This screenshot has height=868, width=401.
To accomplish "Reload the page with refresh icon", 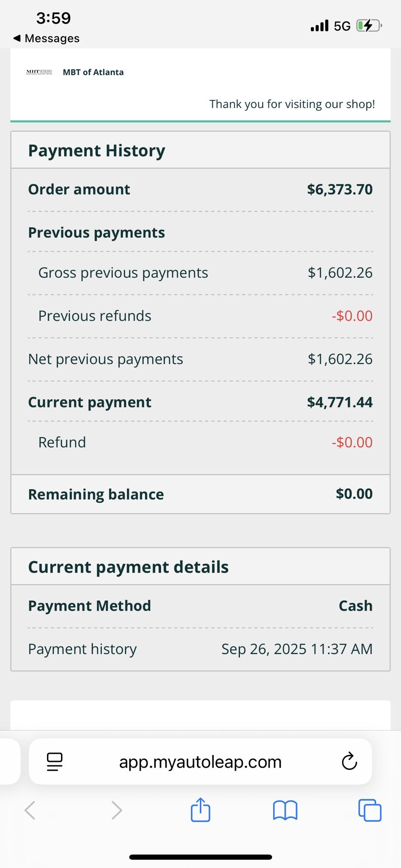I will coord(349,762).
